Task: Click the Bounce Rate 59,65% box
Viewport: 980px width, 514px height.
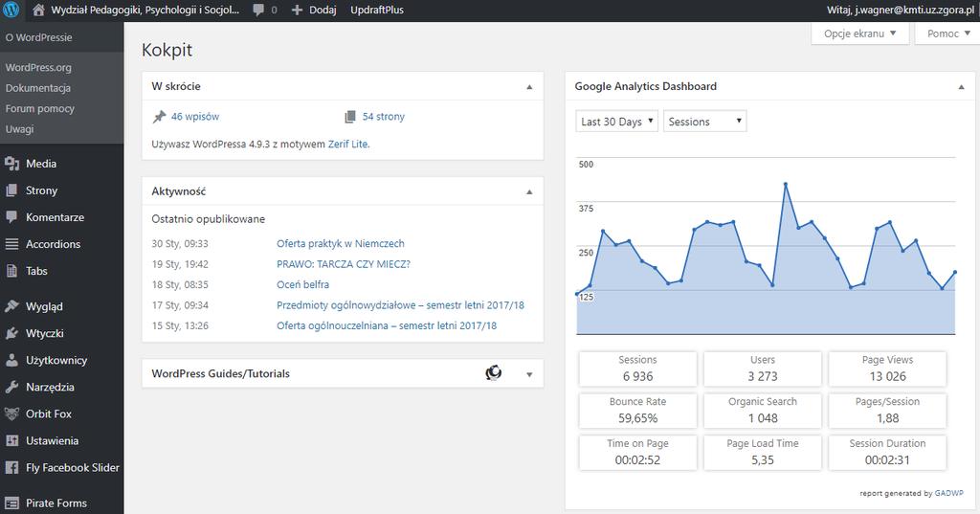Action: (637, 411)
